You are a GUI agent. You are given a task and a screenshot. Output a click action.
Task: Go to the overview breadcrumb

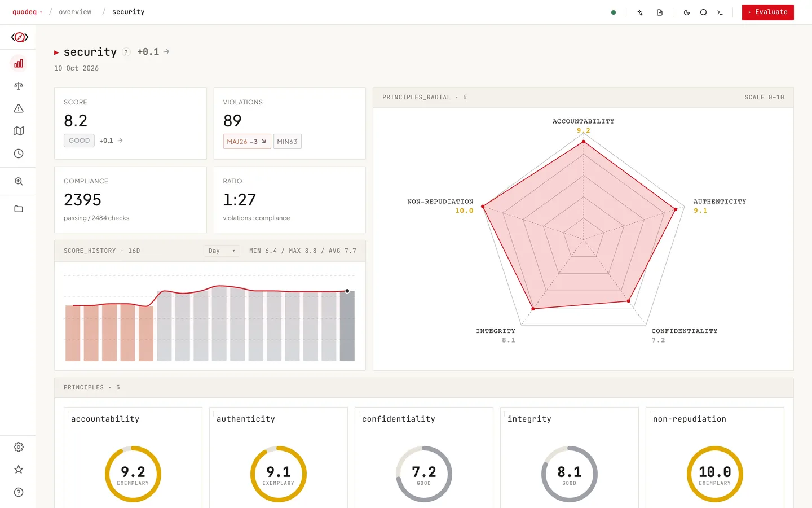(75, 12)
